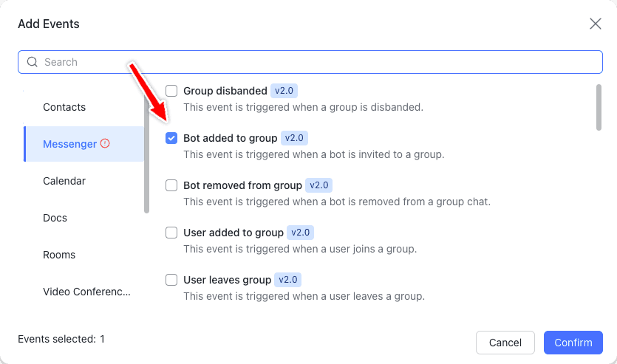Image resolution: width=617 pixels, height=364 pixels.
Task: Uncheck the Bot added to group event
Action: click(171, 138)
